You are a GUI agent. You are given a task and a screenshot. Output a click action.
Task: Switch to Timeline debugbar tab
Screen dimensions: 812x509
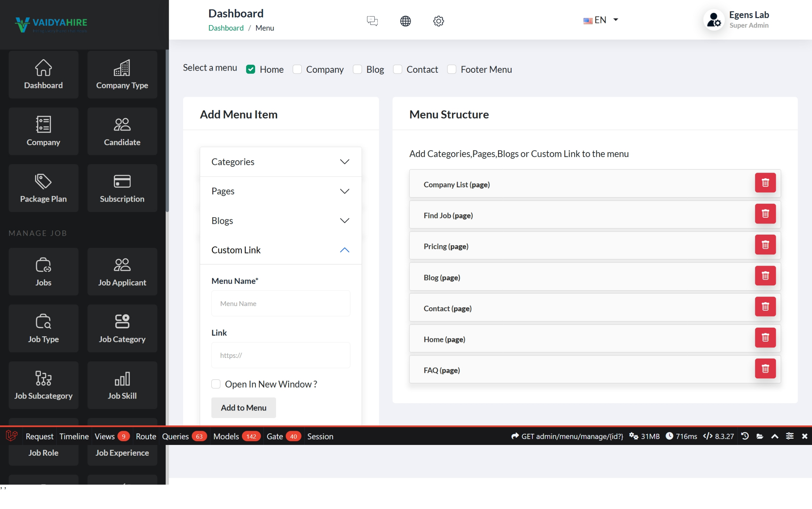pyautogui.click(x=74, y=436)
